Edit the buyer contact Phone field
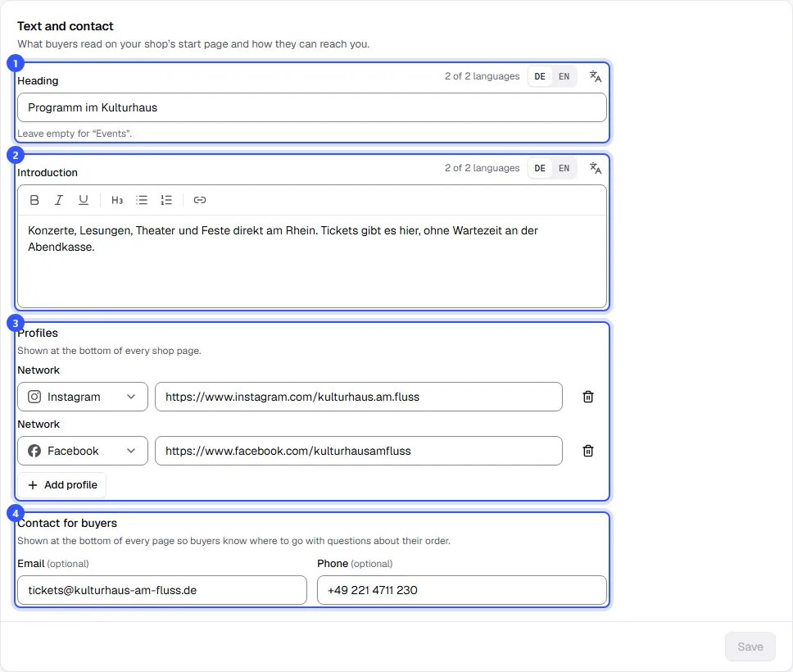793x672 pixels. point(462,590)
